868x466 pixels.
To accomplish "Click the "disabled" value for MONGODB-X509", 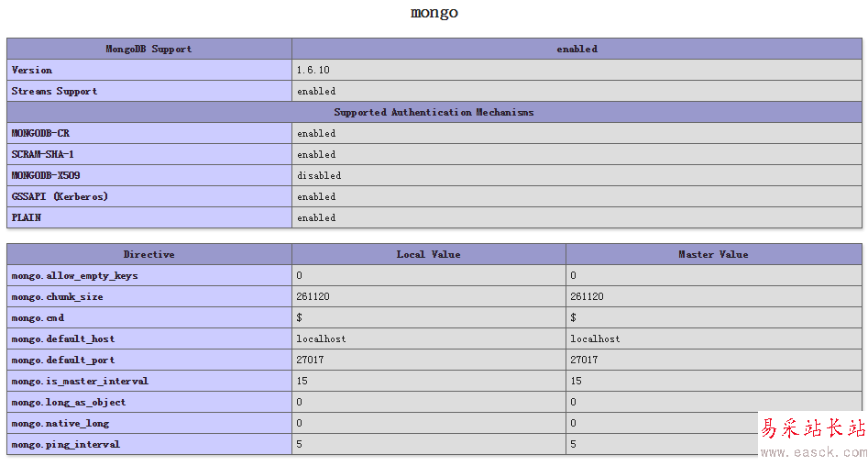I will coord(319,175).
